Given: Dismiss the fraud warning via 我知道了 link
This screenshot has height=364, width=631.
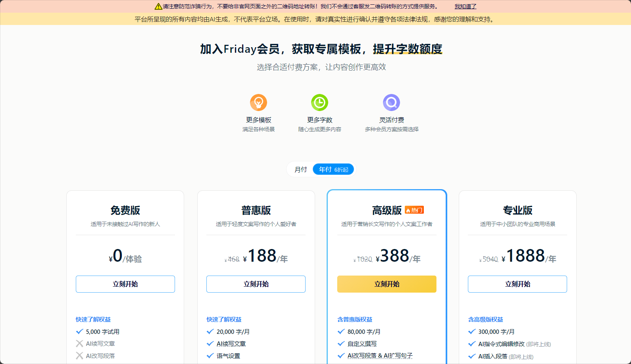Looking at the screenshot, I should click(x=466, y=6).
